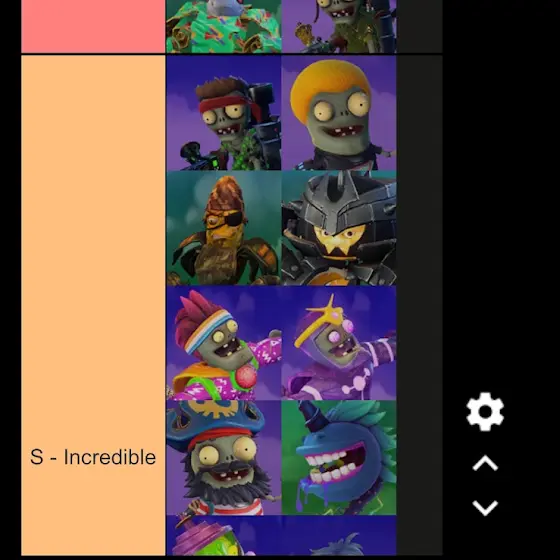Viewport: 560px width, 560px height.
Task: Move the S tier row down
Action: [x=485, y=508]
